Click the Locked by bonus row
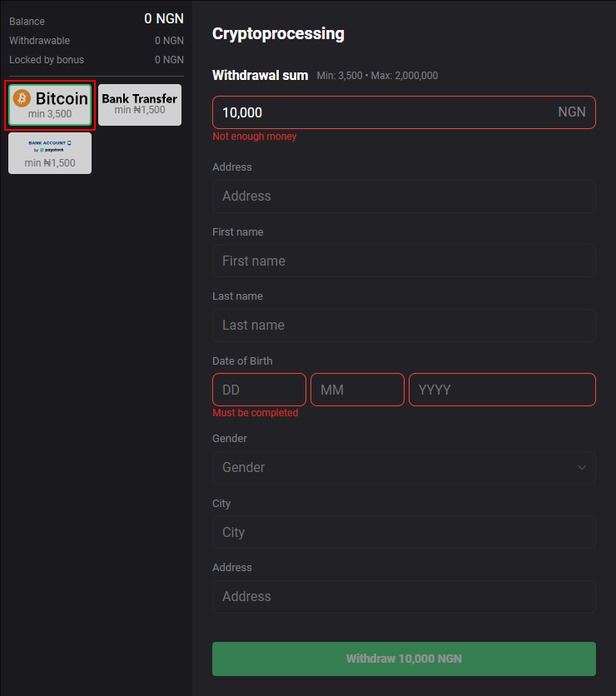This screenshot has height=696, width=616. coord(96,60)
